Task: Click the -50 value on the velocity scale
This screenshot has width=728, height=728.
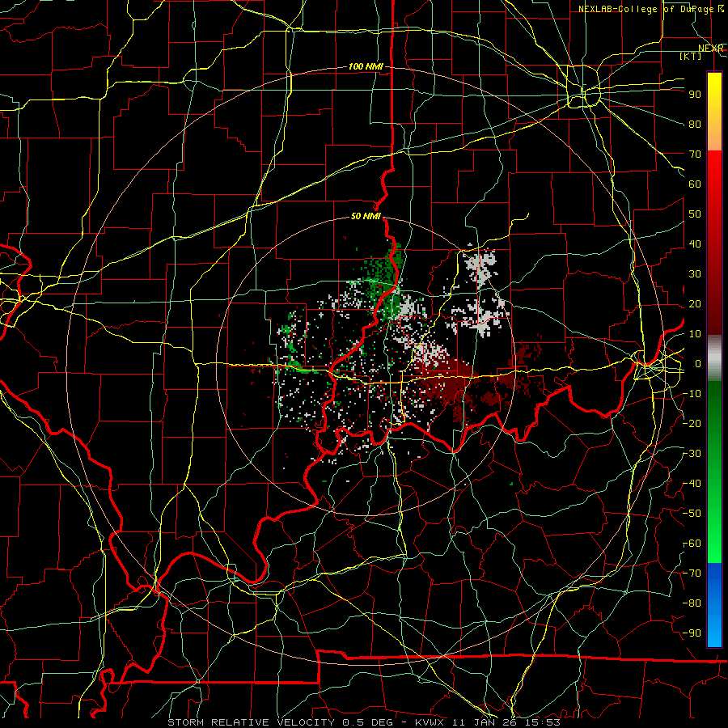Action: point(692,514)
